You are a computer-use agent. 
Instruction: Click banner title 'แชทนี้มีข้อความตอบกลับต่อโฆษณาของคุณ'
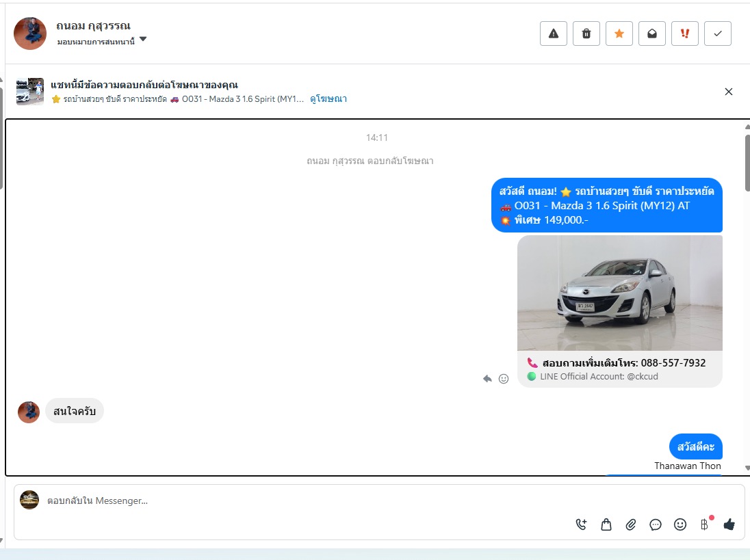pos(144,85)
